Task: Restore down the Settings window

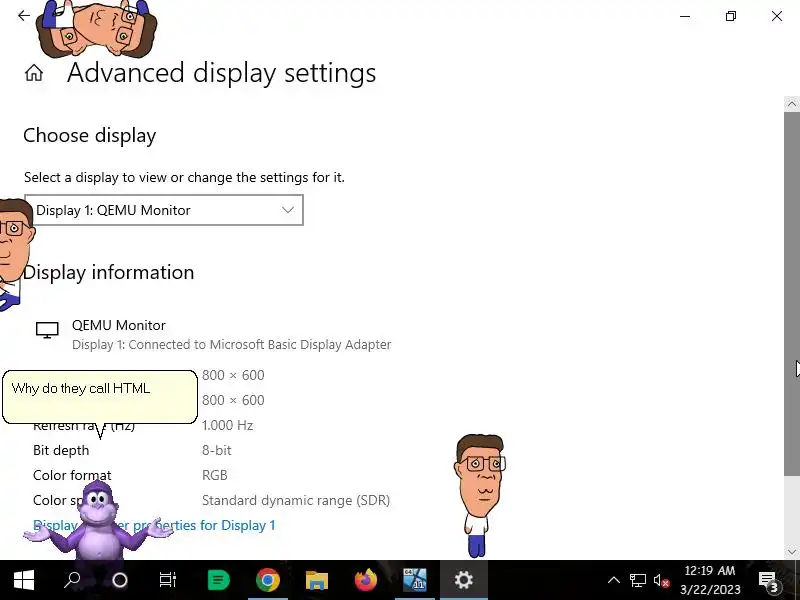Action: coord(731,16)
